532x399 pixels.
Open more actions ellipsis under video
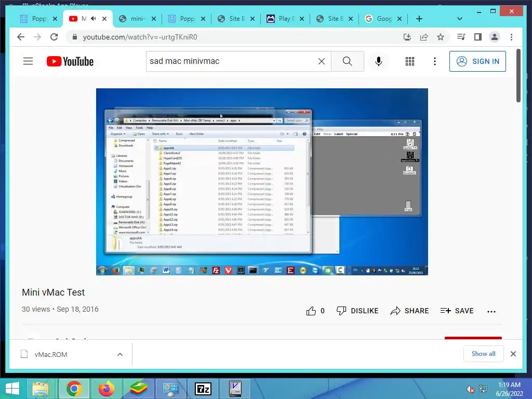click(491, 311)
